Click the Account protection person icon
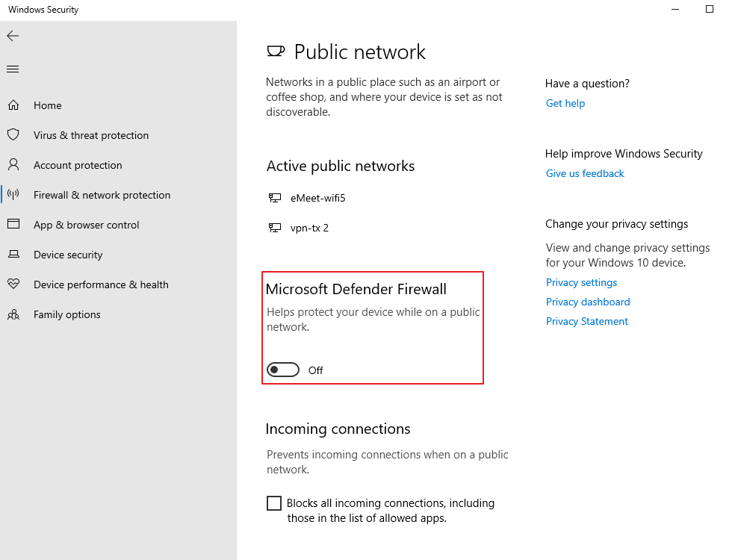738x560 pixels. (x=13, y=165)
